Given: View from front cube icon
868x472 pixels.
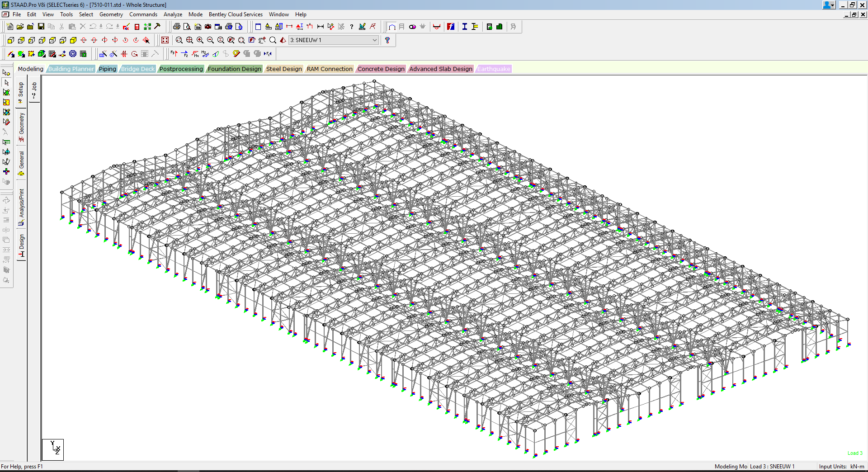Looking at the screenshot, I should pyautogui.click(x=11, y=40).
